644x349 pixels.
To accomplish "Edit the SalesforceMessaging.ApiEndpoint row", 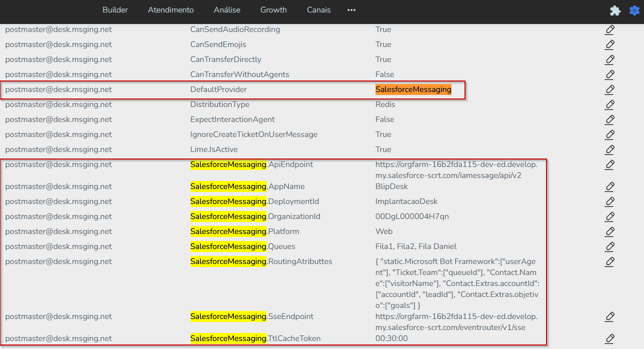I will tap(609, 164).
